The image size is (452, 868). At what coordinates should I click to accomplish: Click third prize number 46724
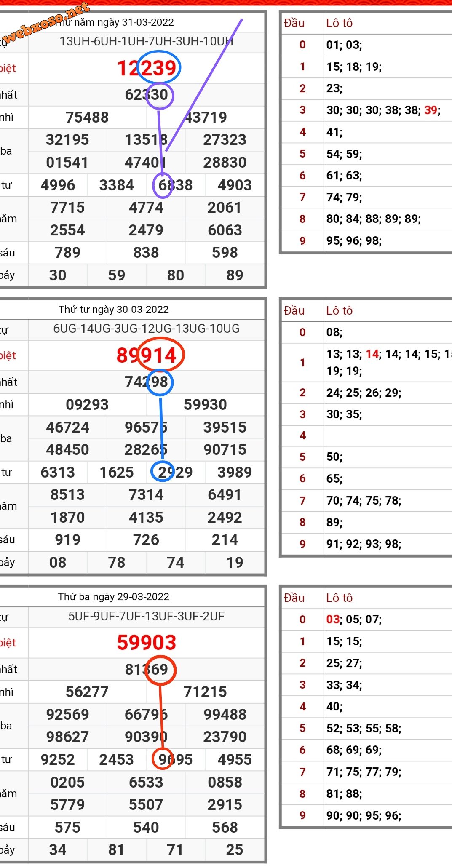[x=67, y=427]
